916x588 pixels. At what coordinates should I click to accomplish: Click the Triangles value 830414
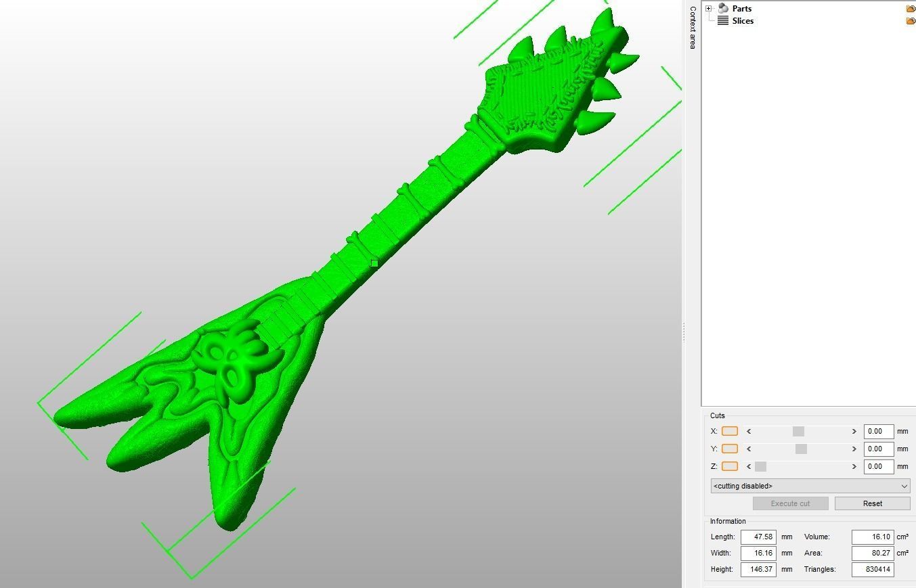point(873,569)
